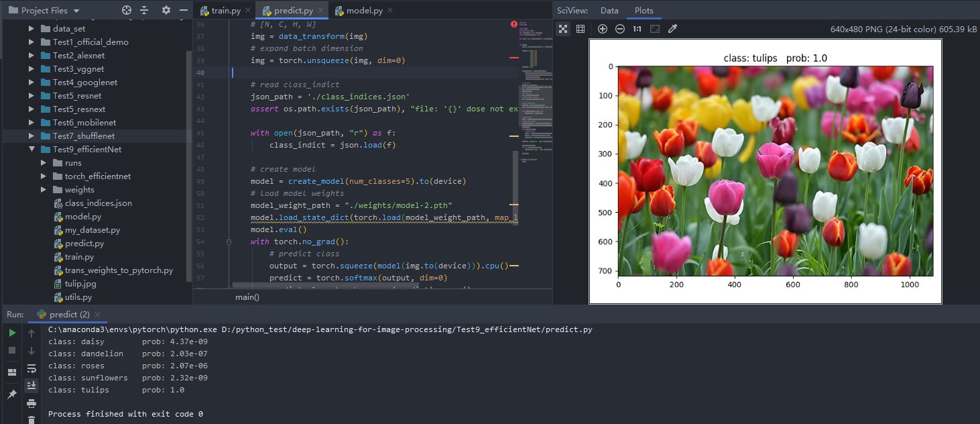Open project panel settings gear
980x424 pixels.
click(x=166, y=11)
